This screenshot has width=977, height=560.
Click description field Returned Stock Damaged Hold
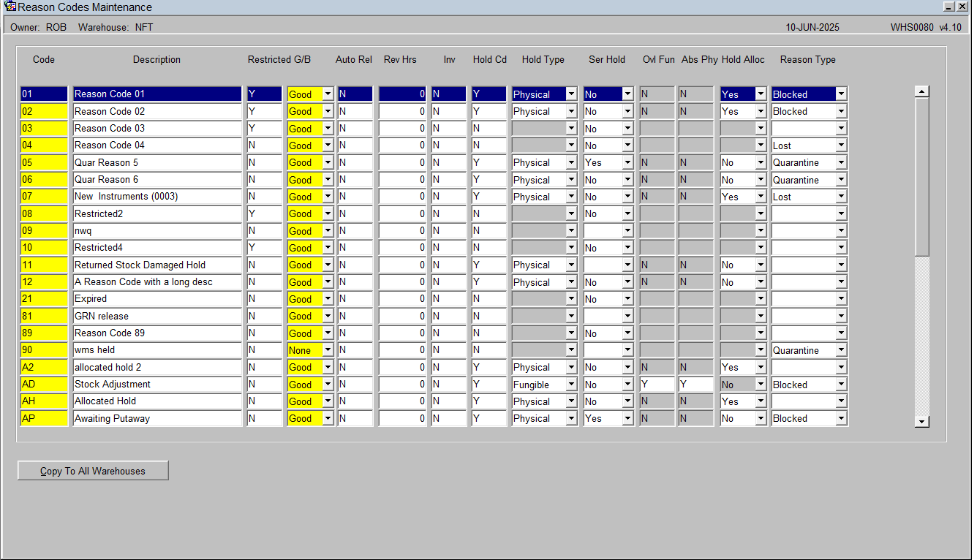157,265
